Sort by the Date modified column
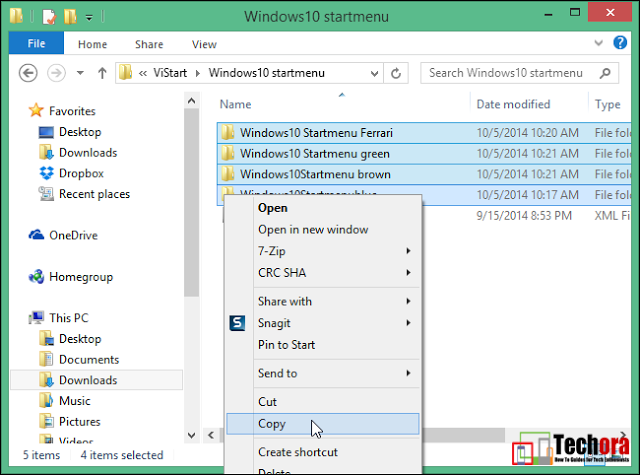The width and height of the screenshot is (640, 475). pos(513,104)
